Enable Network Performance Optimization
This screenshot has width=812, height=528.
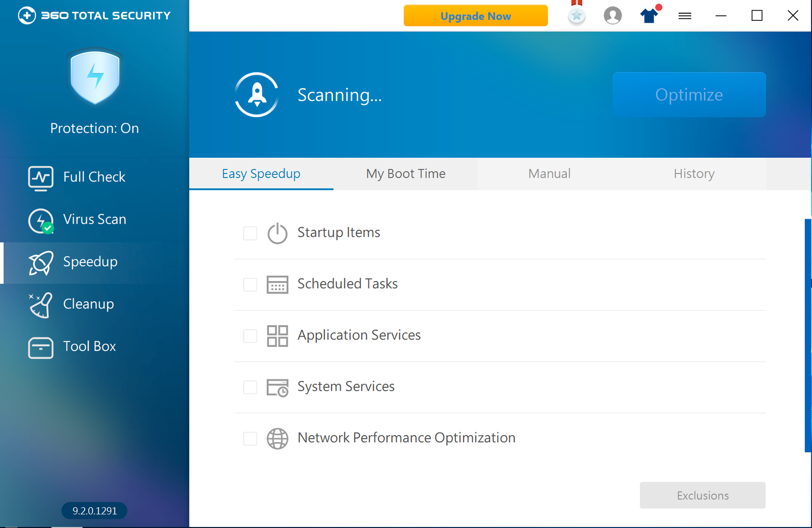click(x=250, y=438)
